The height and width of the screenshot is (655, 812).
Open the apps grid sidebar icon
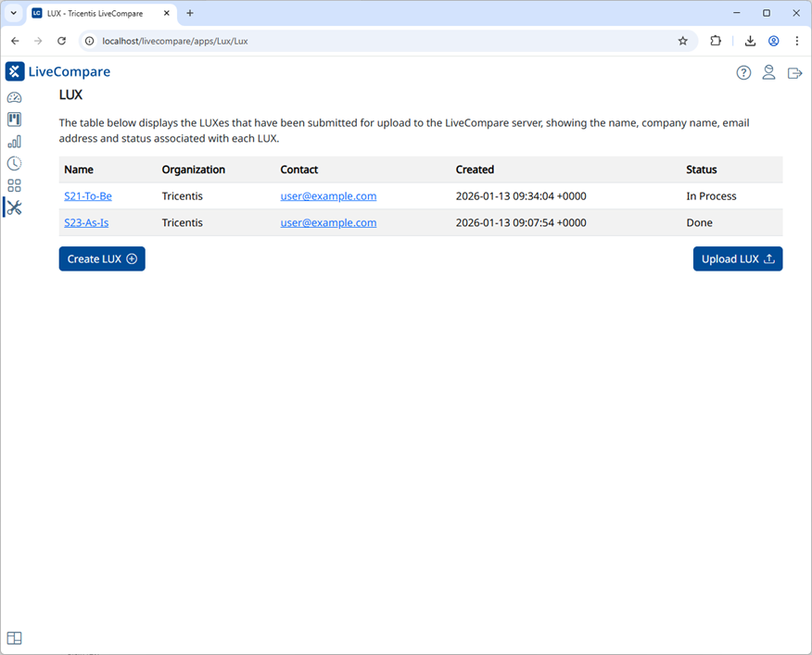click(15, 186)
